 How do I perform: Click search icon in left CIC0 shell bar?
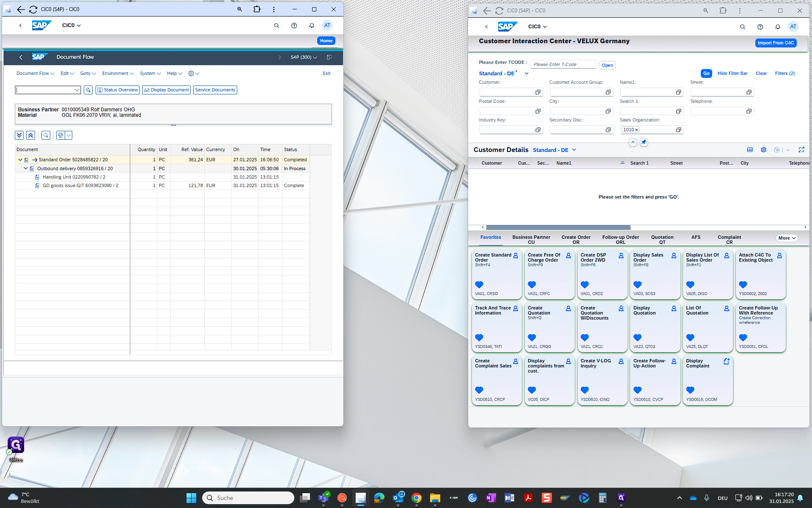pos(277,26)
